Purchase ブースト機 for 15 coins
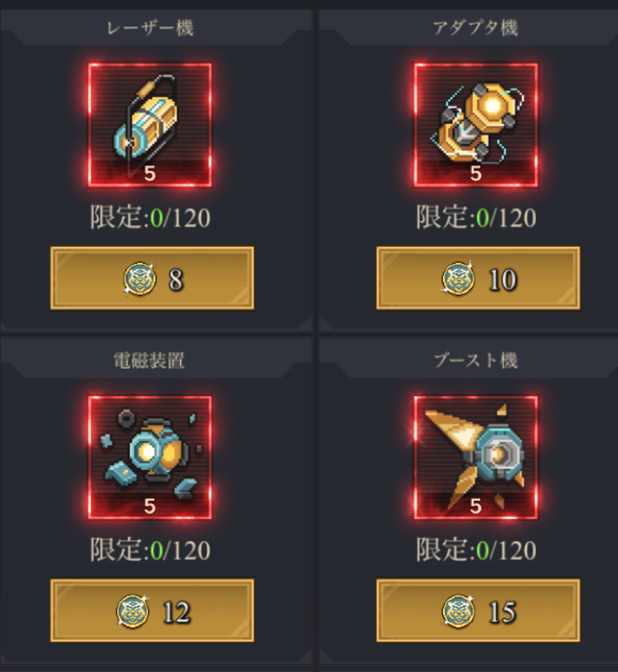The width and height of the screenshot is (618, 672). [x=478, y=611]
